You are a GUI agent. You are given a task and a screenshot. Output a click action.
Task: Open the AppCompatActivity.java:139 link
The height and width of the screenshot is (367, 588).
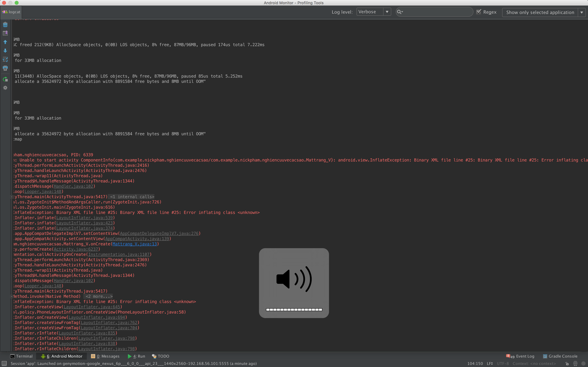tap(137, 239)
